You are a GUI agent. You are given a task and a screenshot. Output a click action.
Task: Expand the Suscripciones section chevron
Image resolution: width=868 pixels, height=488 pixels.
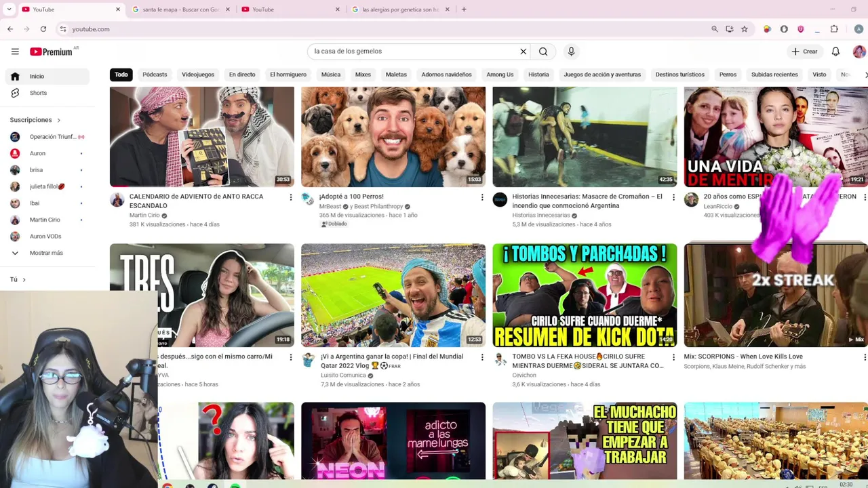coord(58,121)
